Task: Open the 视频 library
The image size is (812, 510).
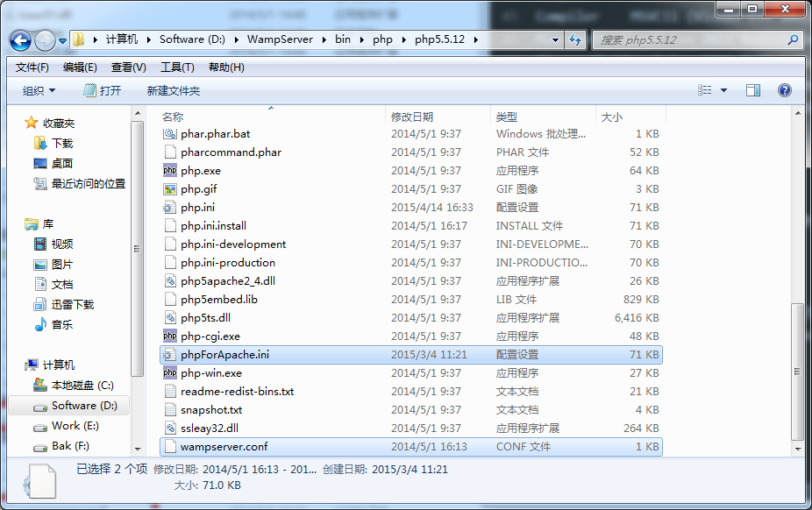Action: (53, 244)
